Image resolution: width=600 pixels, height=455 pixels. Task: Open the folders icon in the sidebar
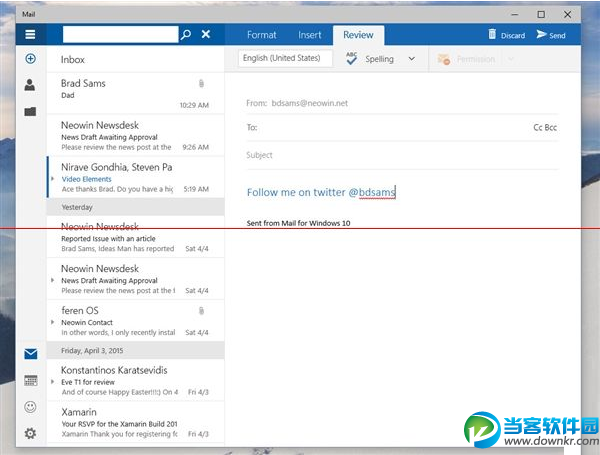point(30,111)
